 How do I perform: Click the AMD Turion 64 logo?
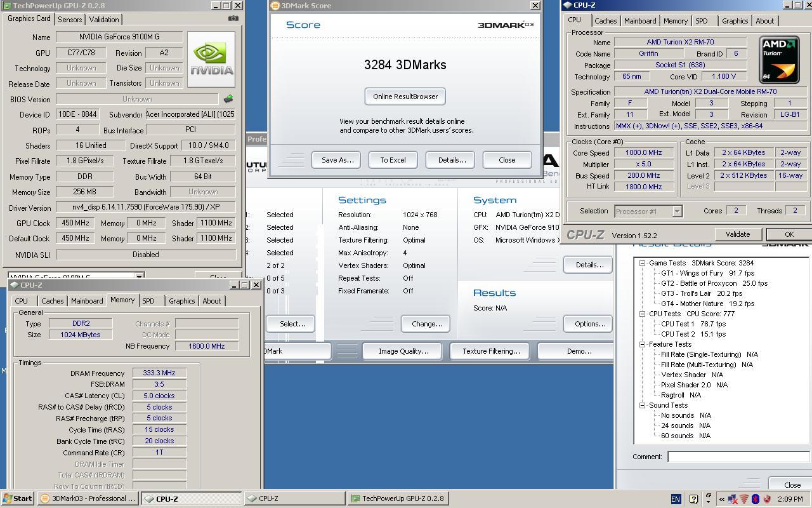point(779,60)
